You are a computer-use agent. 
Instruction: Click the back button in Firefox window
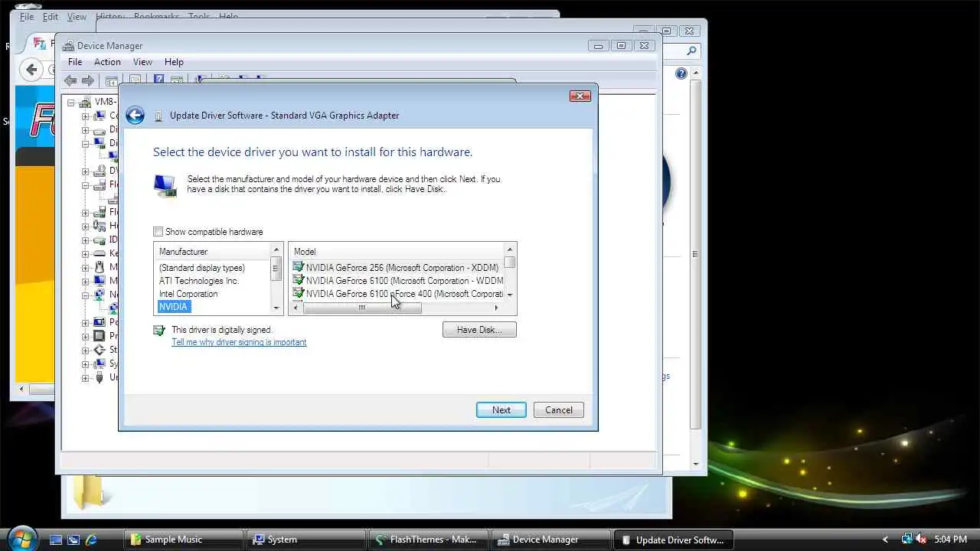click(x=31, y=70)
